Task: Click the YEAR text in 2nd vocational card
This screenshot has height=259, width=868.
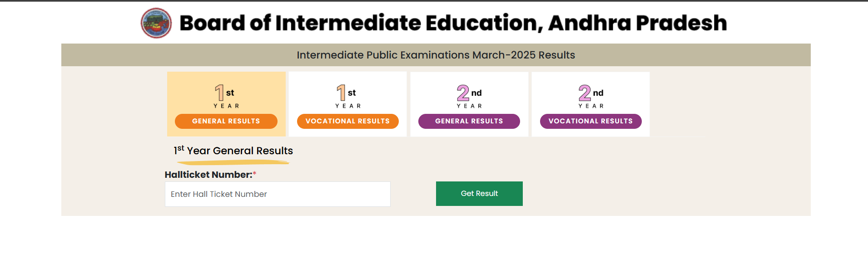Action: coord(591,106)
